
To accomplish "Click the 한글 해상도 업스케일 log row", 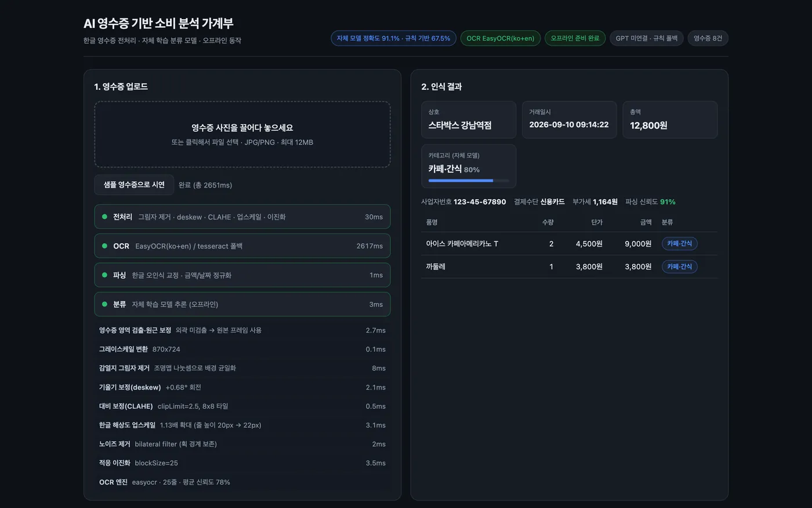I will click(x=242, y=425).
